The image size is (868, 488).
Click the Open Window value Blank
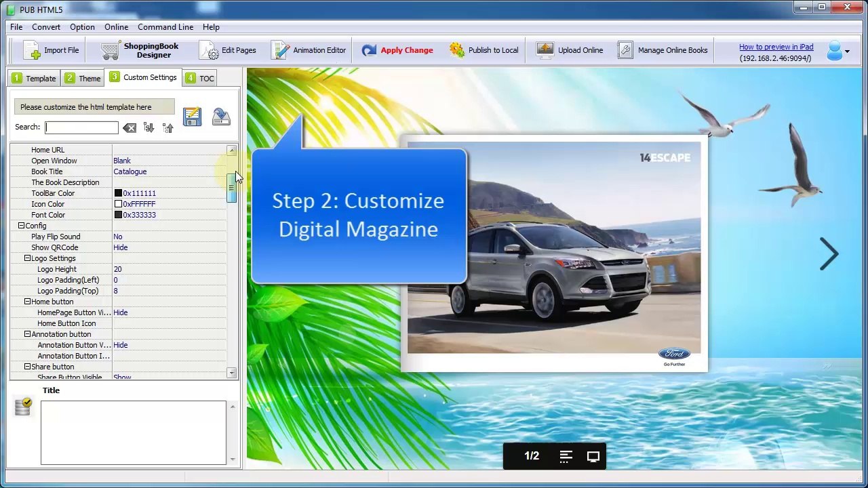(122, 161)
